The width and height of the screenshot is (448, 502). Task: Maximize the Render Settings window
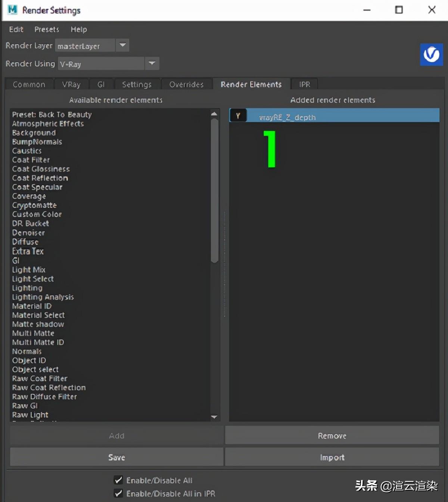point(399,10)
